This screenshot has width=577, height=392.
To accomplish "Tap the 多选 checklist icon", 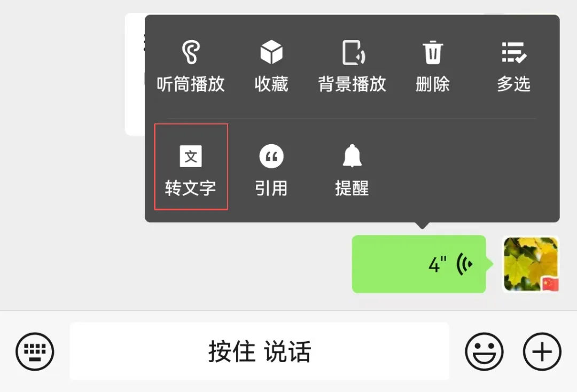I will click(x=514, y=52).
